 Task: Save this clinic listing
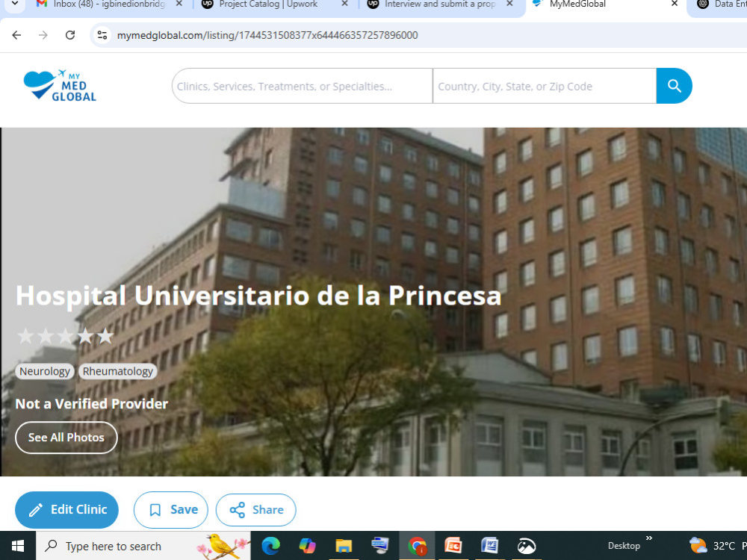(x=171, y=510)
